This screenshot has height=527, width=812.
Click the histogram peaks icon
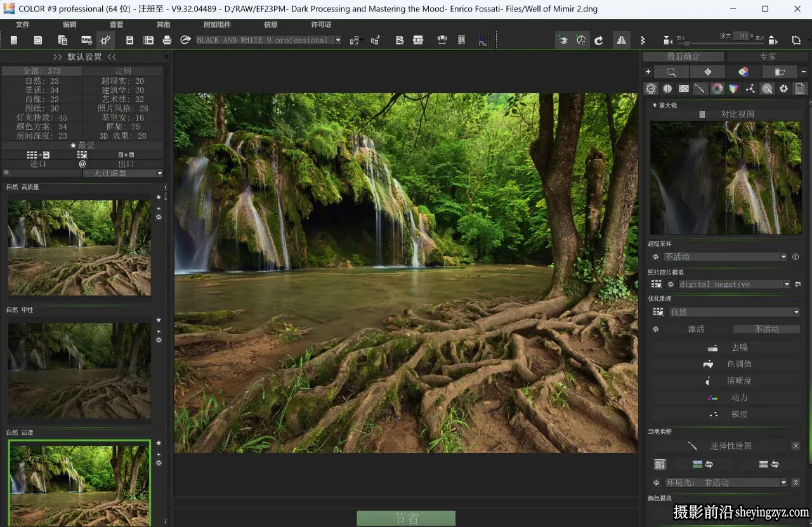621,40
